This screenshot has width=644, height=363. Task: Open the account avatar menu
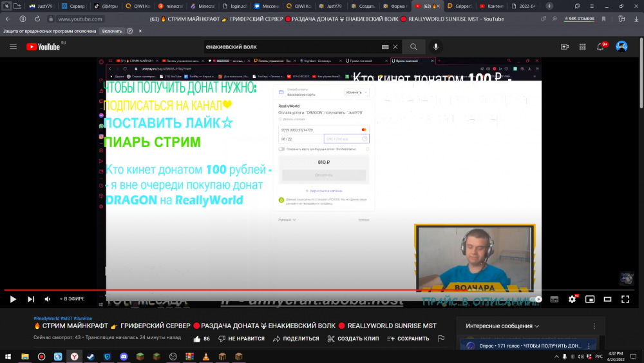[621, 47]
